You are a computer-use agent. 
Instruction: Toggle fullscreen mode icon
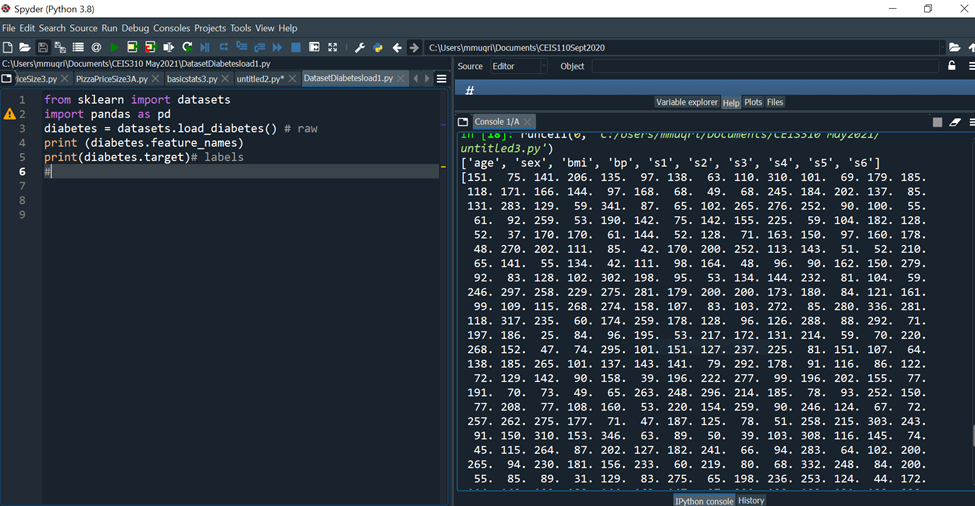333,47
